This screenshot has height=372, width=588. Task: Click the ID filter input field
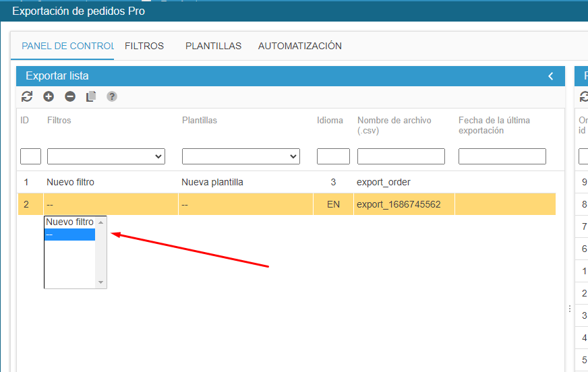(x=30, y=156)
